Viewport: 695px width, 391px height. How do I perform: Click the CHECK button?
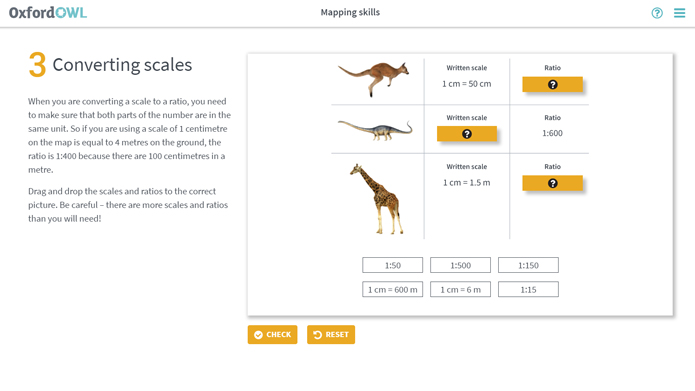click(272, 335)
